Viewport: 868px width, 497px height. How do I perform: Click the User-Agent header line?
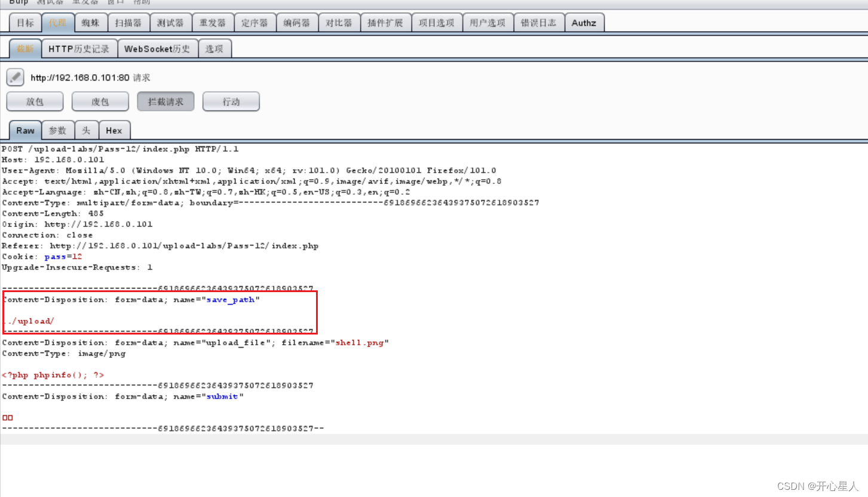click(x=249, y=170)
